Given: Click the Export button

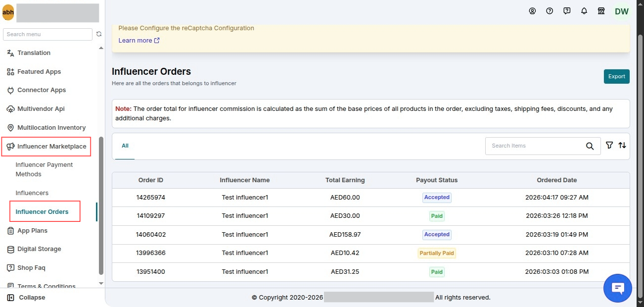Looking at the screenshot, I should tap(617, 76).
